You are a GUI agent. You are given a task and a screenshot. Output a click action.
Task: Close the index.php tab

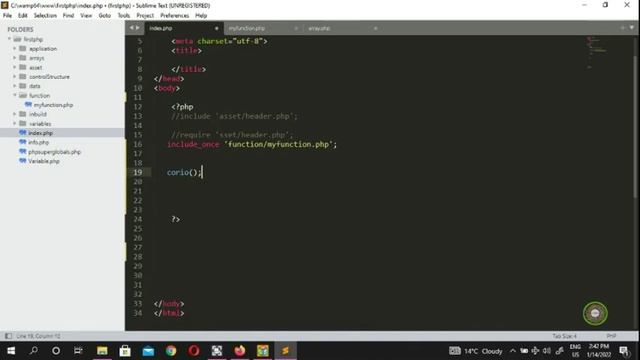coord(216,28)
